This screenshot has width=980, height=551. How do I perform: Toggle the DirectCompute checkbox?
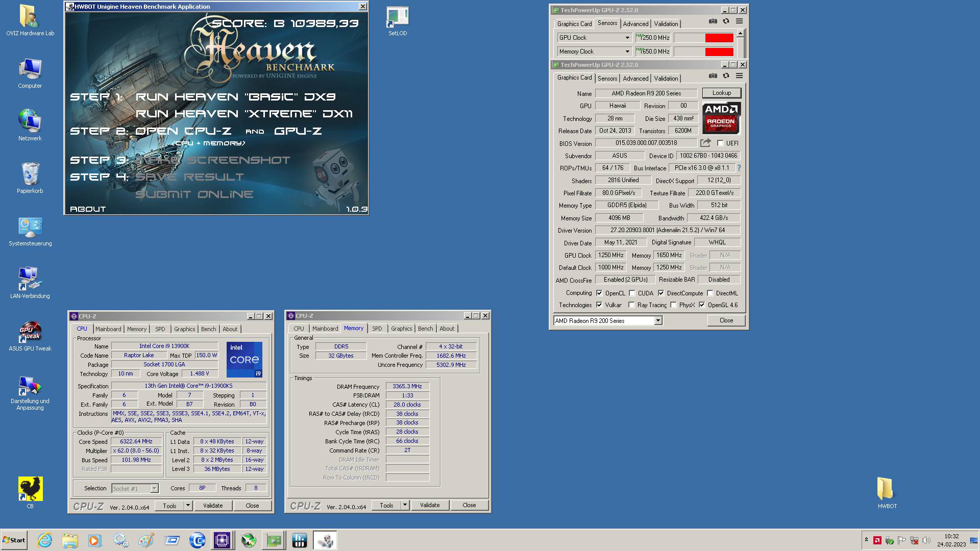tap(661, 293)
